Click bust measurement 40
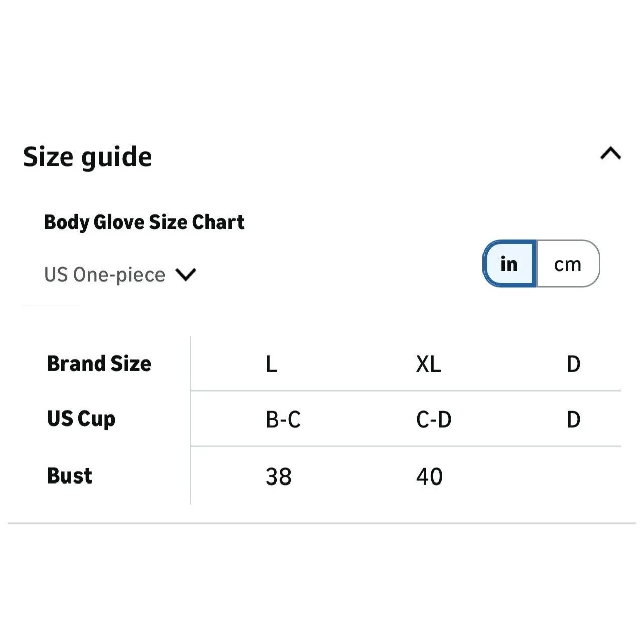 tap(429, 476)
